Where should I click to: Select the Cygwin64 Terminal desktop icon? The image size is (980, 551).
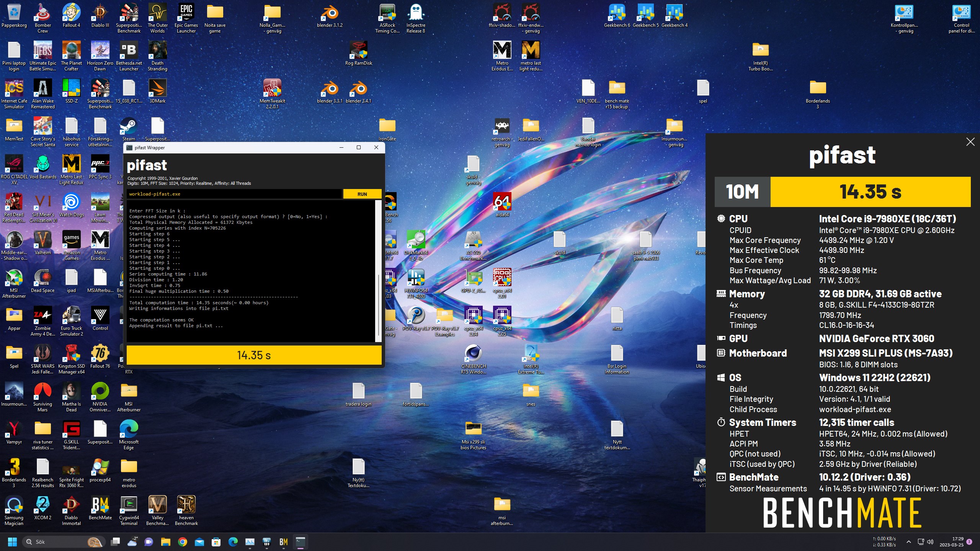point(129,510)
